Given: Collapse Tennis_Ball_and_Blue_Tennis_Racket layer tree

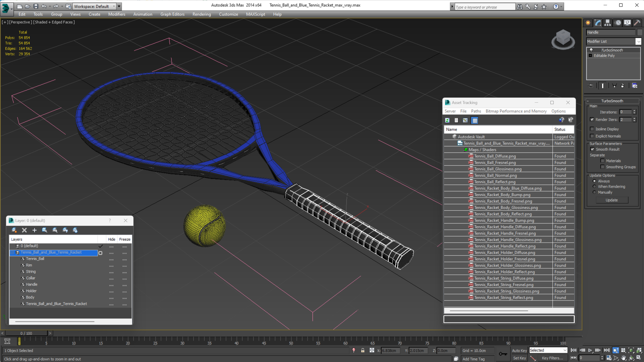Looking at the screenshot, I should coord(12,252).
